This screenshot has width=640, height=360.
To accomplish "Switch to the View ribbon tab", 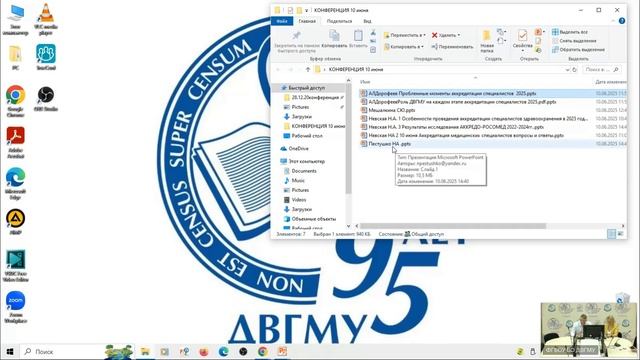I will (367, 21).
